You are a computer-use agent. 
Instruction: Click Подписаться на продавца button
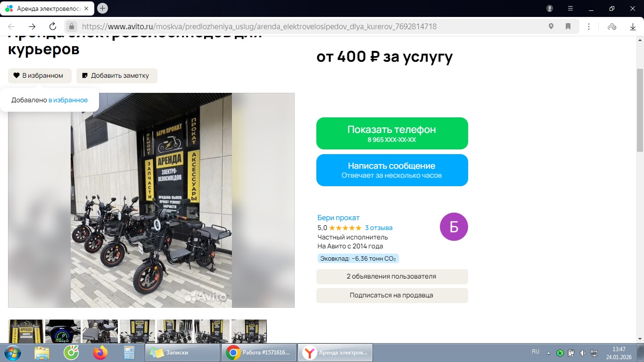(392, 296)
